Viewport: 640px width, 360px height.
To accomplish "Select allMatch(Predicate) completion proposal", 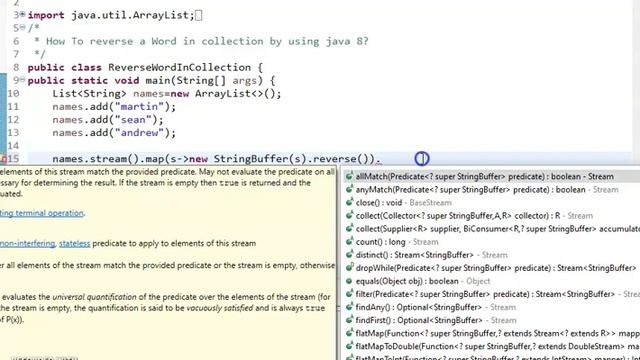I will click(x=491, y=176).
